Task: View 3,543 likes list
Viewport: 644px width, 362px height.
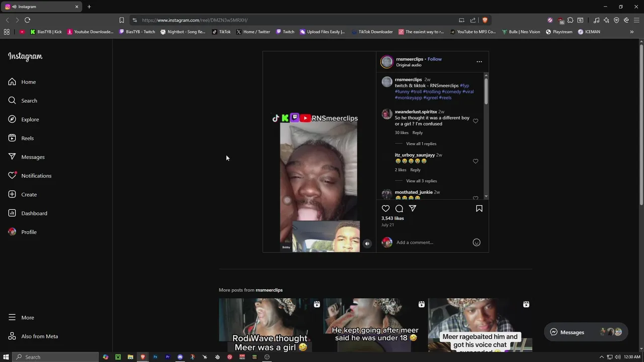Action: [392, 218]
